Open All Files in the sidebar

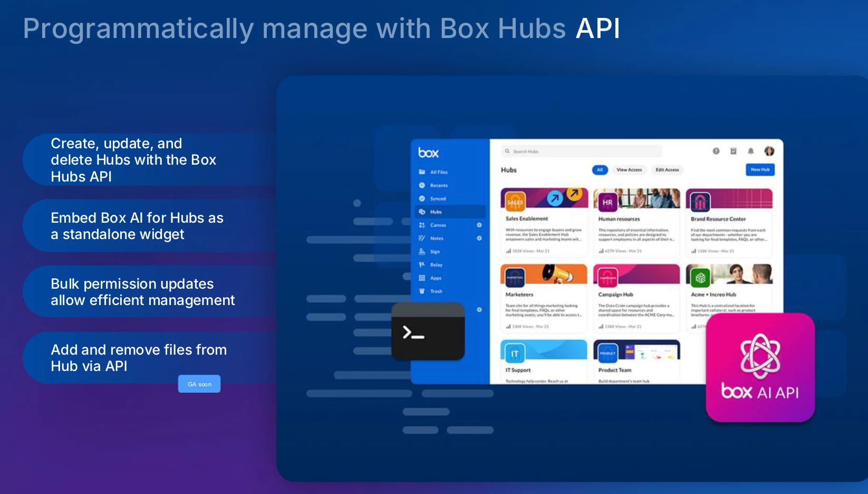[x=433, y=172]
